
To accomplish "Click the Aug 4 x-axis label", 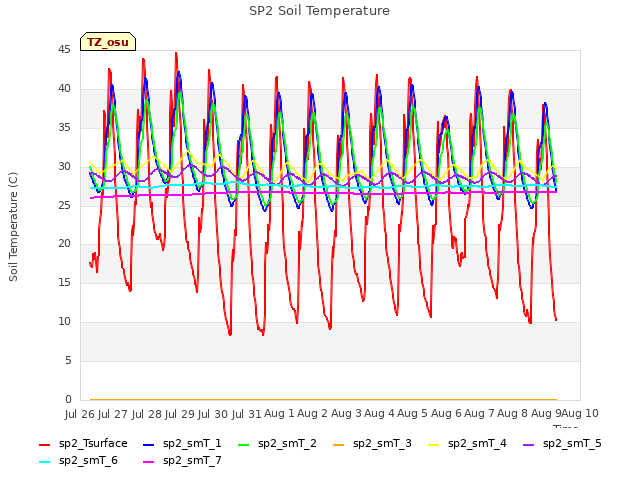I will click(379, 413).
